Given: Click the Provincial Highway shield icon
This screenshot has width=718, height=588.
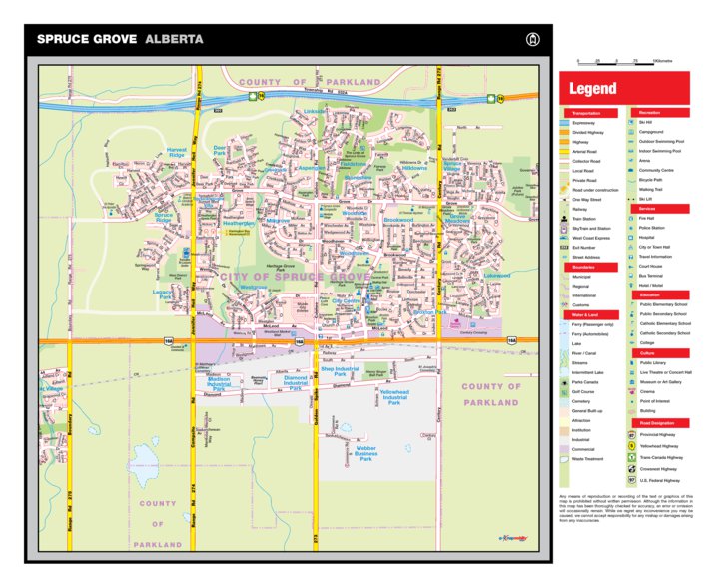Looking at the screenshot, I should click(632, 435).
